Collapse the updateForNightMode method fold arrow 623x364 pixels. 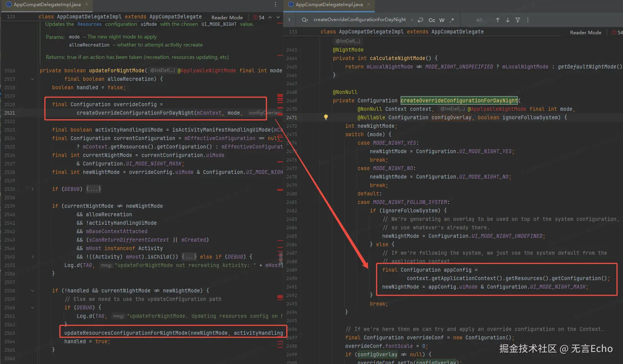click(32, 79)
